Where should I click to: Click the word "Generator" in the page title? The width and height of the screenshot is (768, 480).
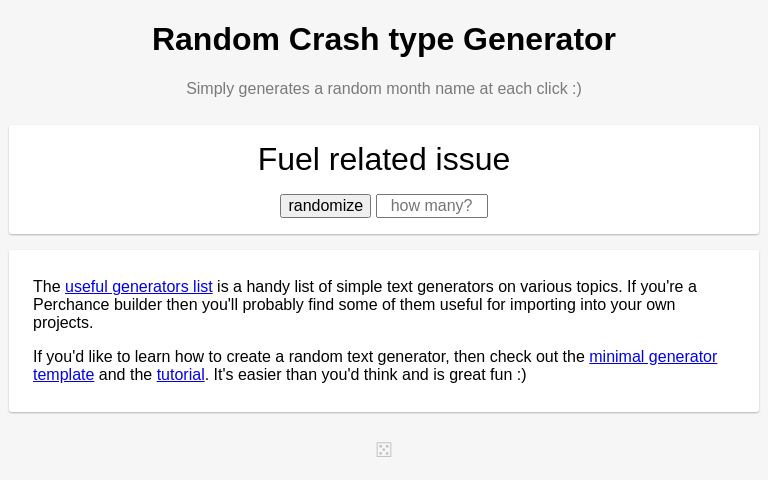[x=539, y=39]
